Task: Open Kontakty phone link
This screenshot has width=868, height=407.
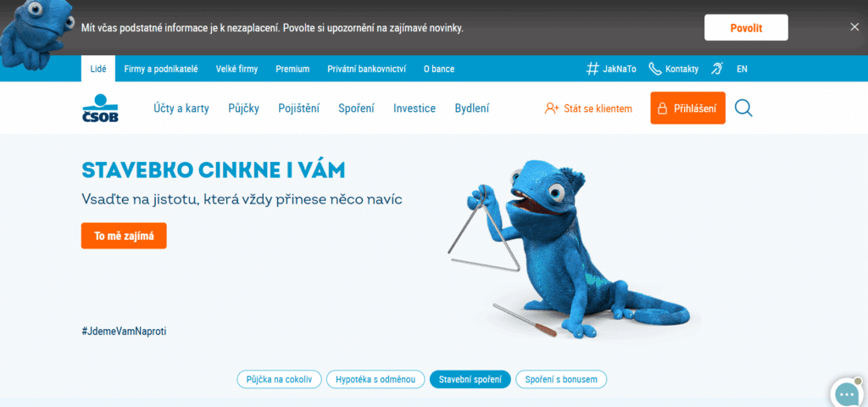Action: pyautogui.click(x=674, y=70)
